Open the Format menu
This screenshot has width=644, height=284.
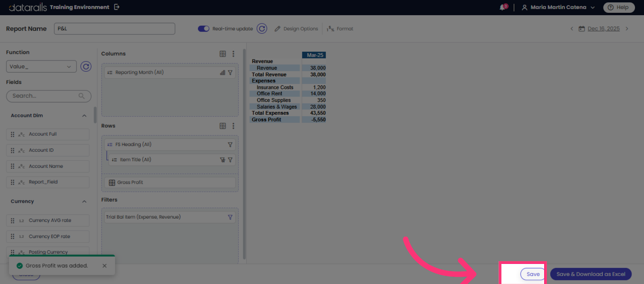coord(340,29)
